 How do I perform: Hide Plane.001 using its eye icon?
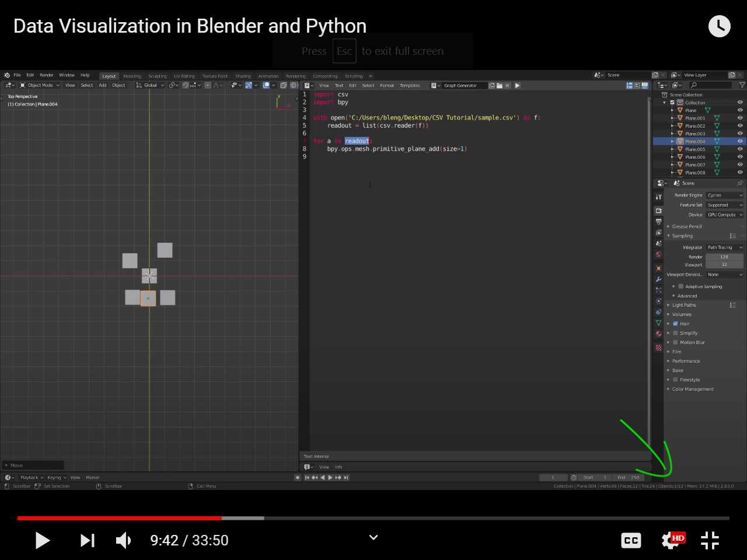click(740, 118)
